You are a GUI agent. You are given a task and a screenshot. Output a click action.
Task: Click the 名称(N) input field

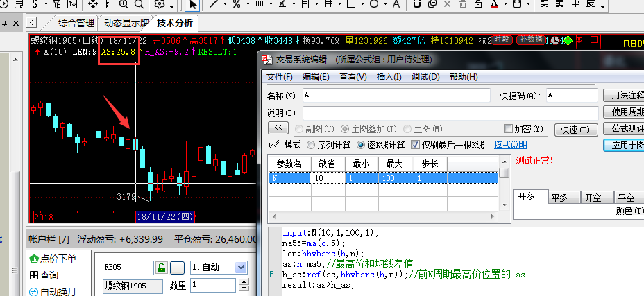(x=396, y=95)
